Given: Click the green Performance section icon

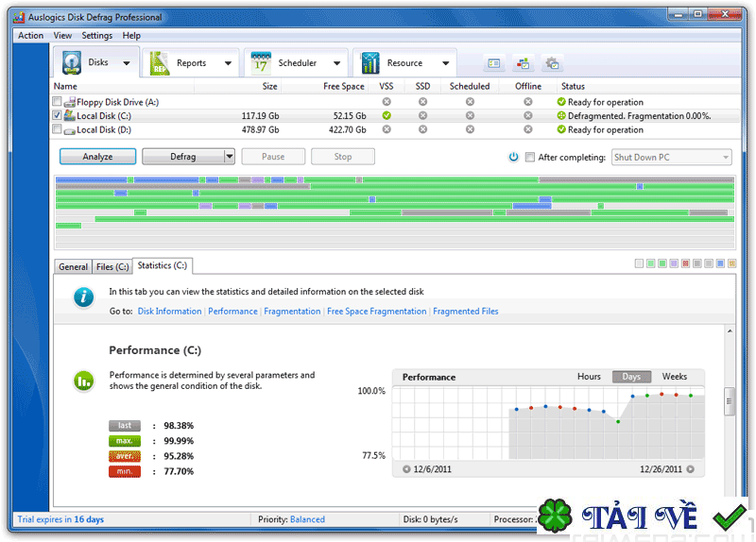Looking at the screenshot, I should [84, 381].
